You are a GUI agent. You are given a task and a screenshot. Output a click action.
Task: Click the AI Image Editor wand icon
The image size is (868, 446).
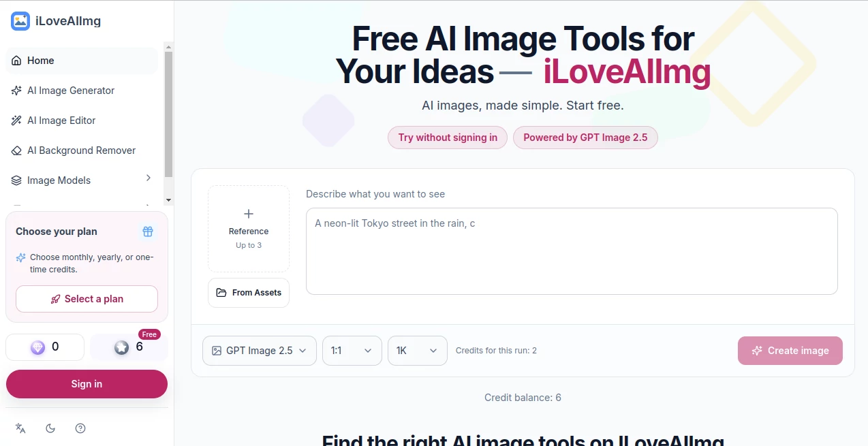[x=17, y=121]
